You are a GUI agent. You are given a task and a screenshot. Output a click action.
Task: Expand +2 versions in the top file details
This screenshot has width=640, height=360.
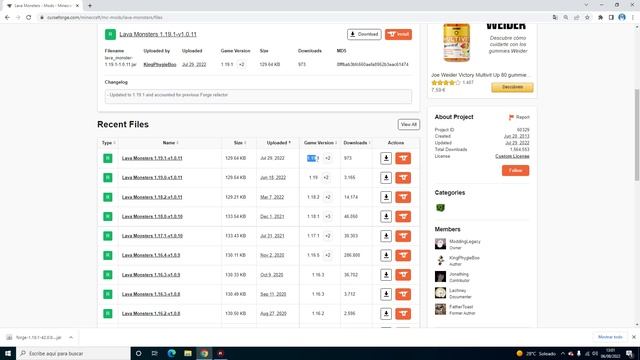241,64
